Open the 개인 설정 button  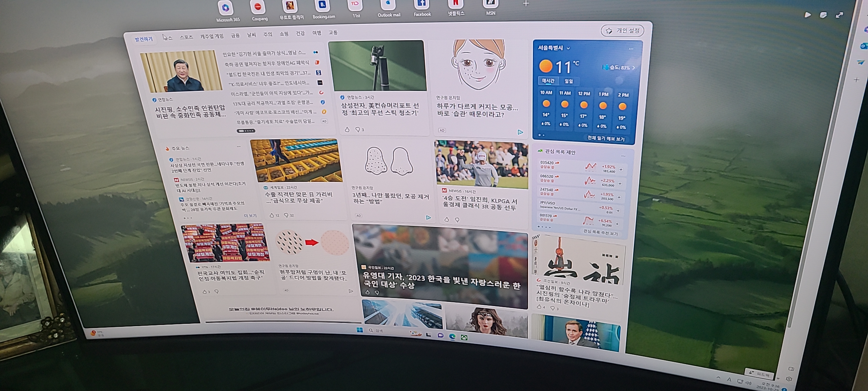click(x=622, y=31)
